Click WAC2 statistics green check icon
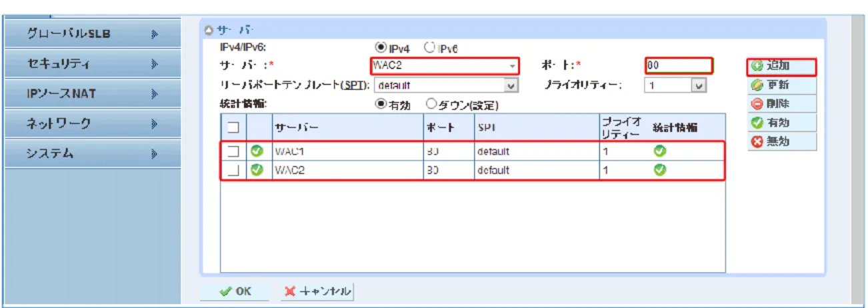 click(x=660, y=170)
